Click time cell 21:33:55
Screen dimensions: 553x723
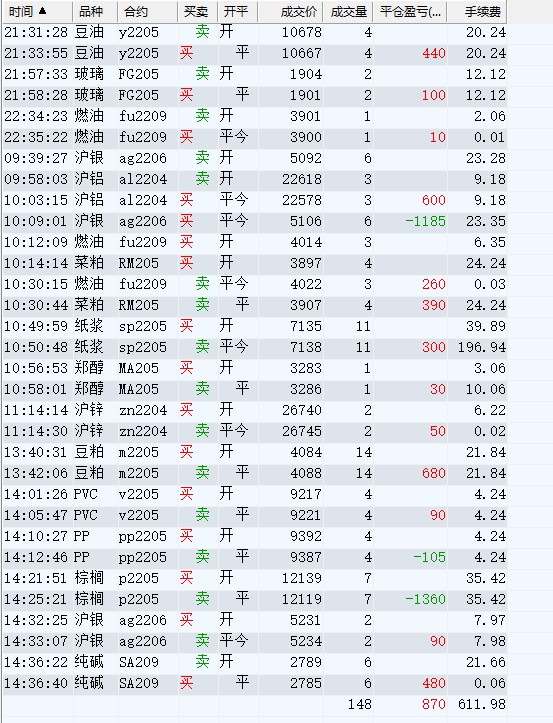click(x=36, y=53)
